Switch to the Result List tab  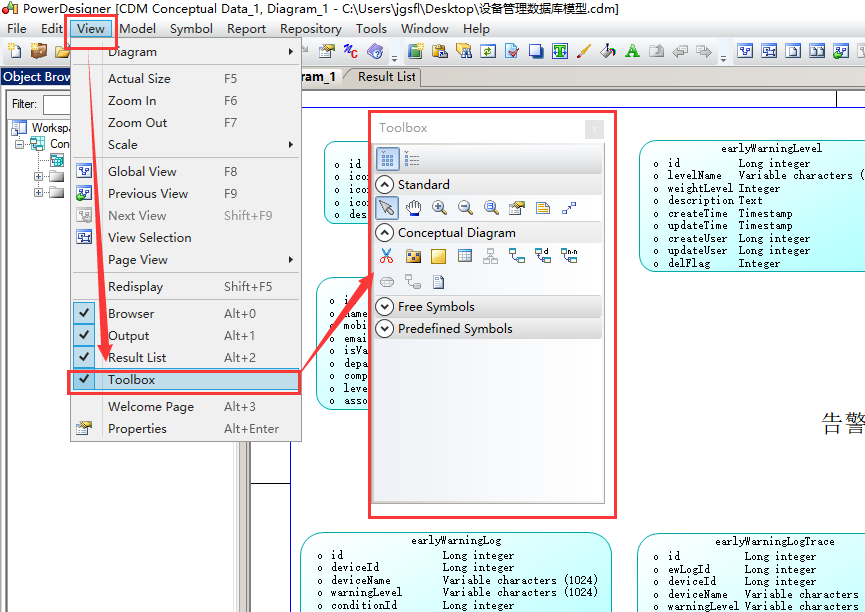point(386,77)
